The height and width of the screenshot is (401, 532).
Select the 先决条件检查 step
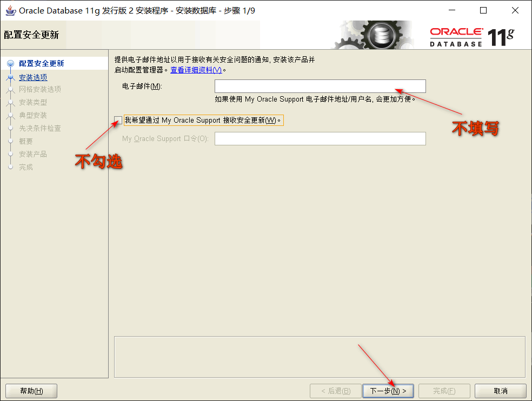click(40, 128)
